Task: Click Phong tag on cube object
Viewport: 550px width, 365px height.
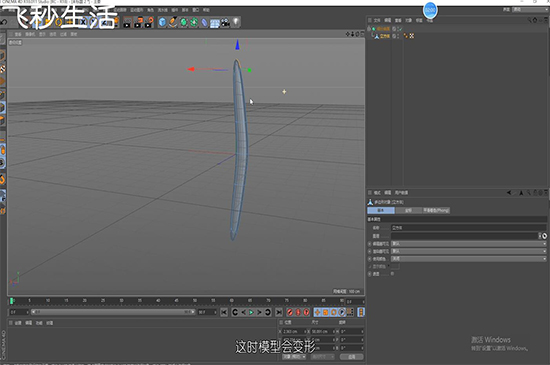Action: 406,36
